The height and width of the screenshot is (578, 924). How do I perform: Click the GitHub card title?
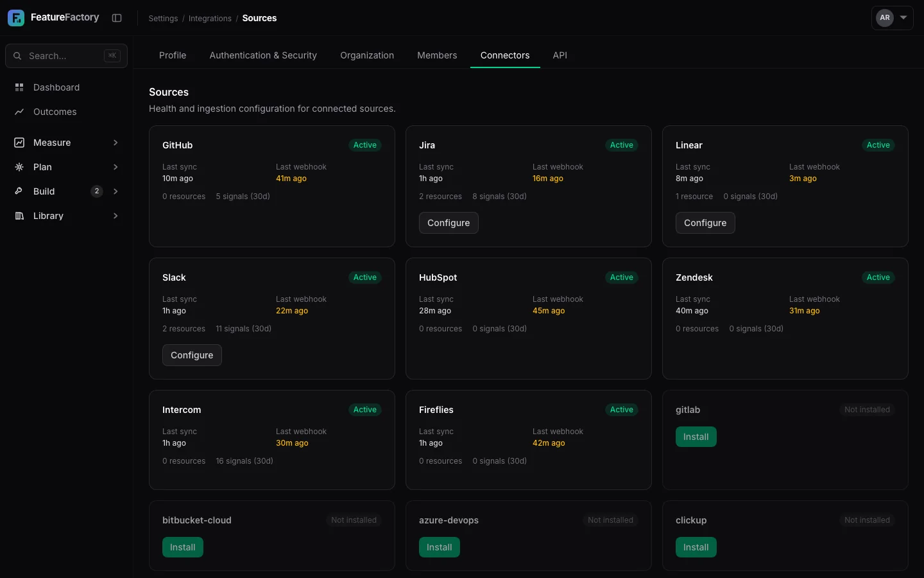(x=178, y=145)
